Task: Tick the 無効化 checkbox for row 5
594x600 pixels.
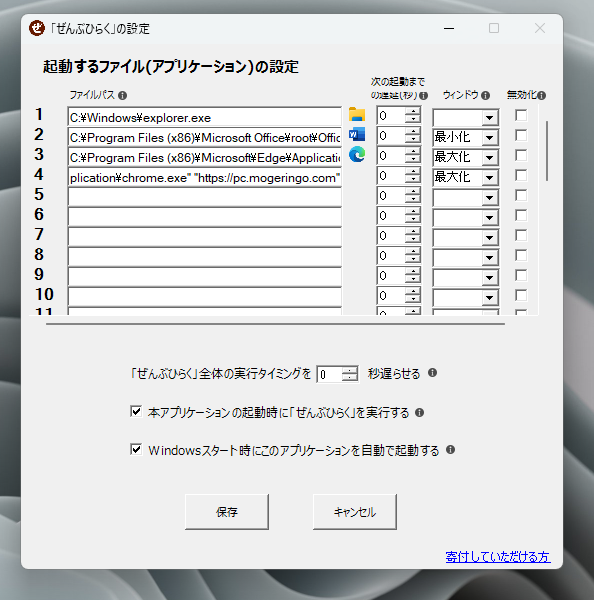Action: tap(521, 195)
